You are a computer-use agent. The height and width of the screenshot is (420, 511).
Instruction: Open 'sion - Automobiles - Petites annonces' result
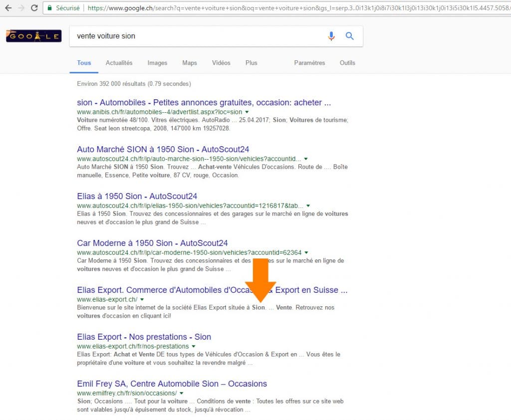(204, 102)
